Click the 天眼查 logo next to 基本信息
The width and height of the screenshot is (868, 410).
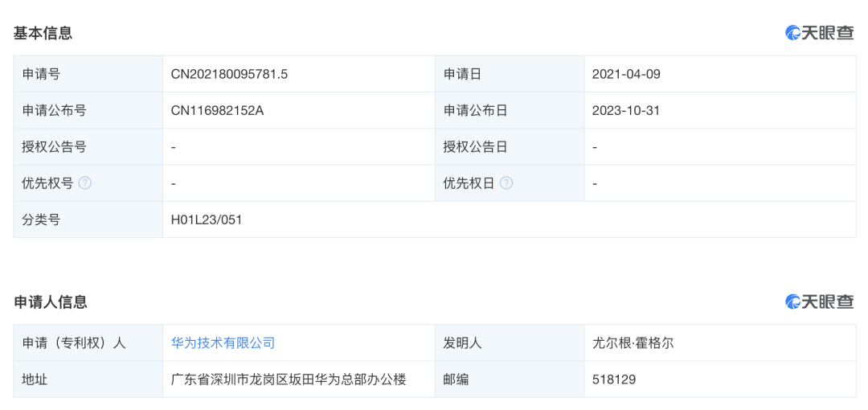point(819,33)
